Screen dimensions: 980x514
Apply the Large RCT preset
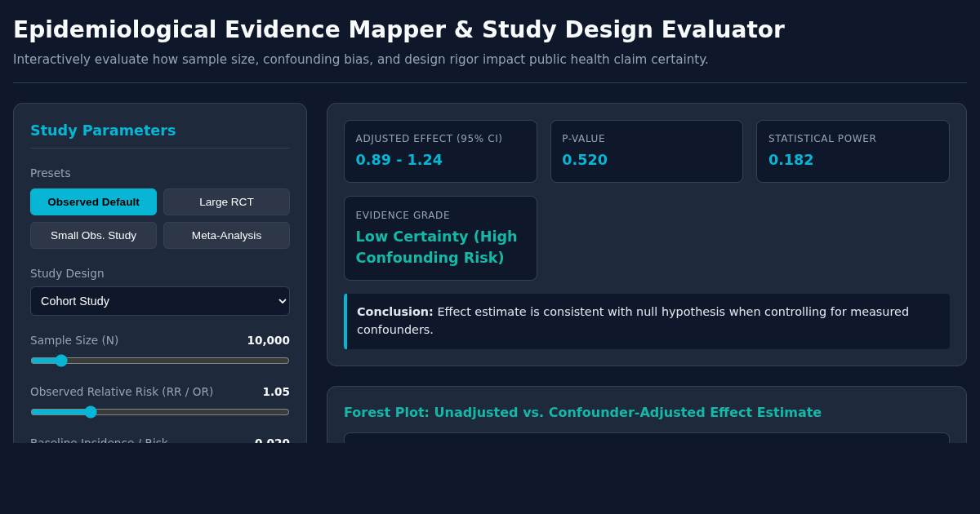pos(226,202)
